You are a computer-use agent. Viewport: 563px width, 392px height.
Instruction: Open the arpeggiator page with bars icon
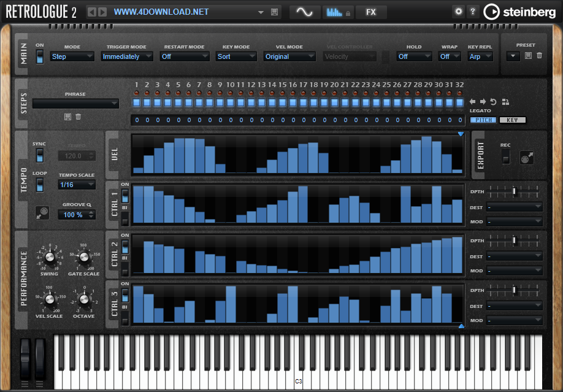pyautogui.click(x=334, y=12)
